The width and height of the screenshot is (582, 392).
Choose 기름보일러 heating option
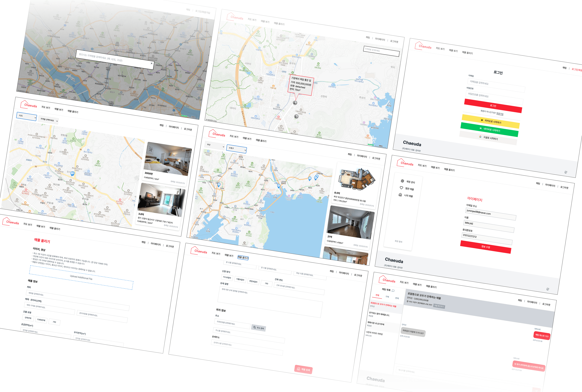(240, 279)
